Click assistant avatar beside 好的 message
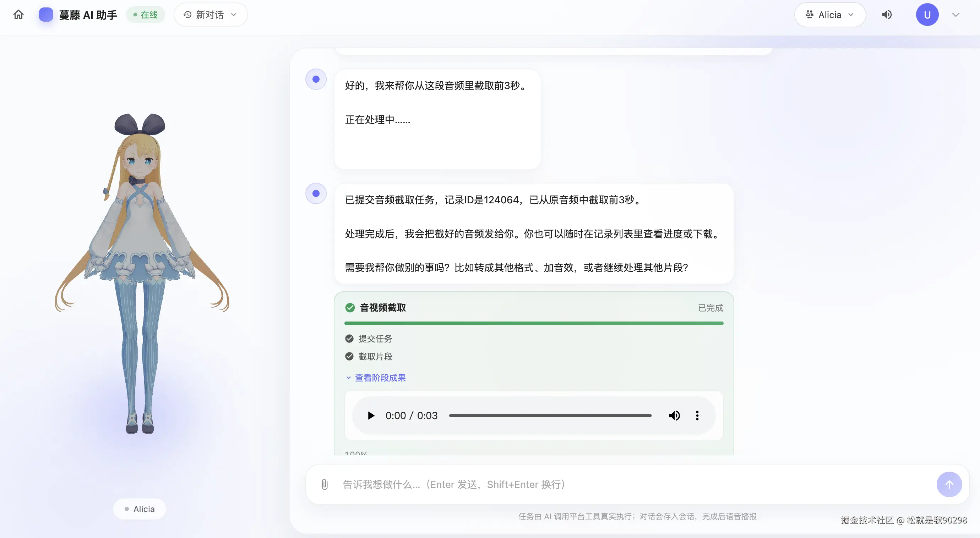 tap(316, 79)
